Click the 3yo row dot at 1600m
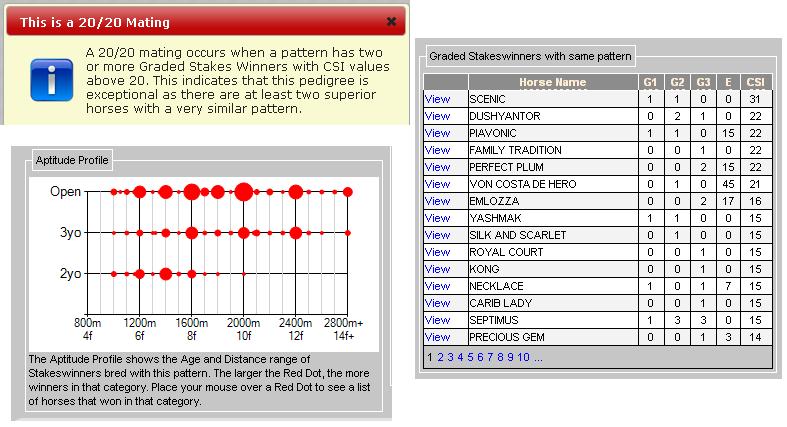787x427 pixels. click(192, 233)
